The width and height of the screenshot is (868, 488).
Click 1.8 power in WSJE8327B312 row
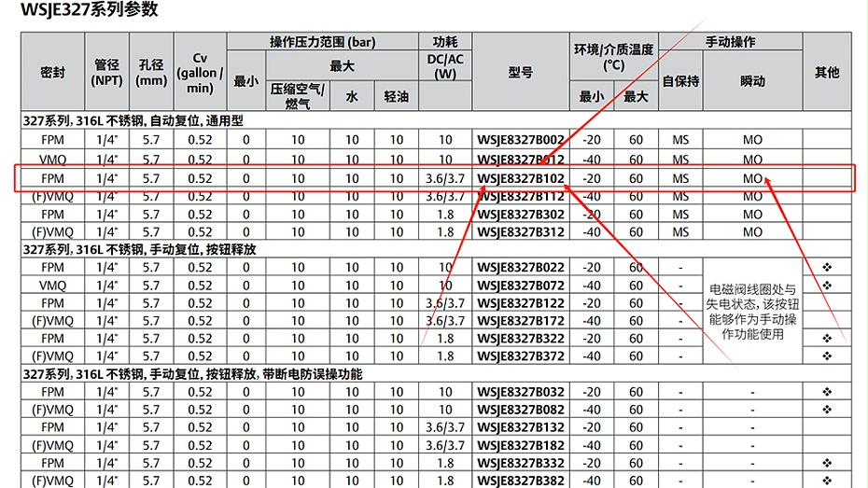445,232
